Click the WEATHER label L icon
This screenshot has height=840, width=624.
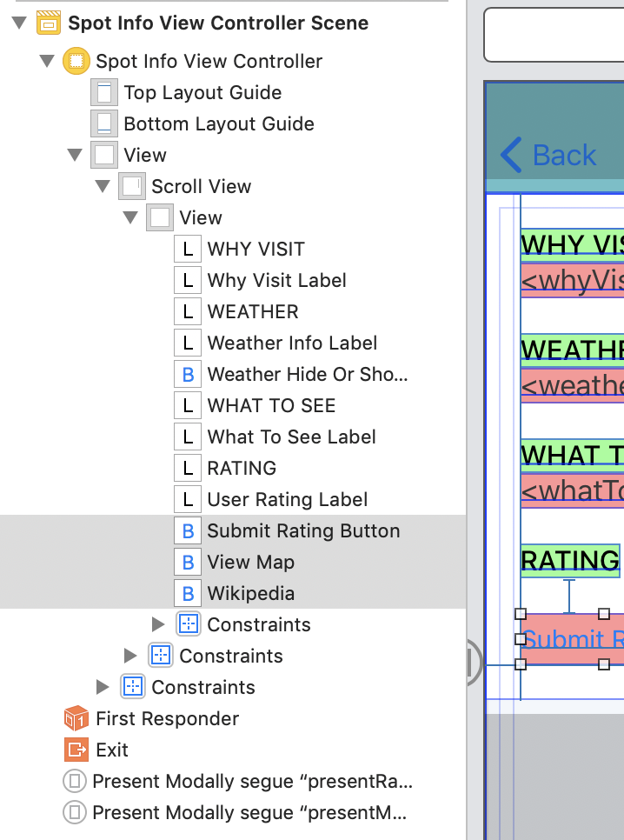point(188,312)
